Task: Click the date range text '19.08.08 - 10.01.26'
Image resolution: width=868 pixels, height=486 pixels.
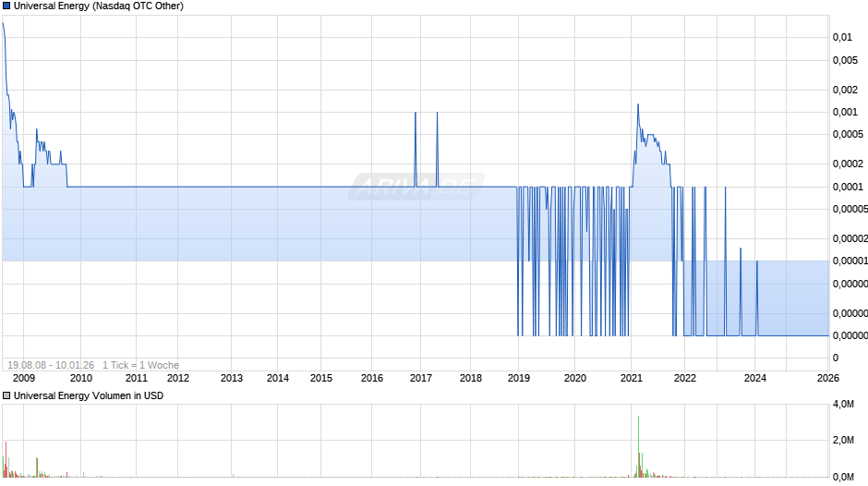Action: 51,365
